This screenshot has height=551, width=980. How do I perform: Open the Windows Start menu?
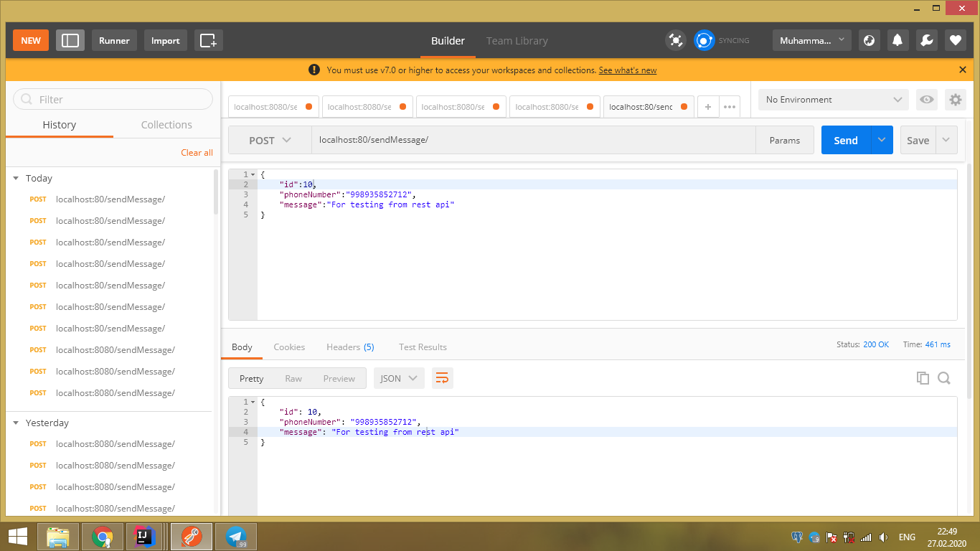pos(18,537)
